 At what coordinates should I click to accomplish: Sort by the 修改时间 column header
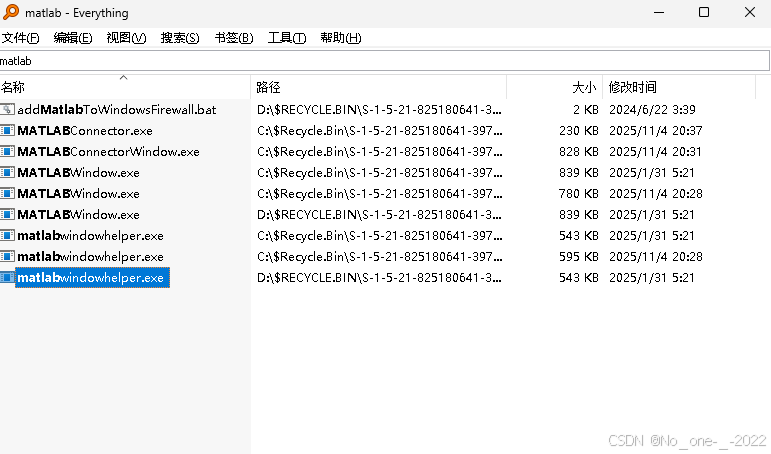679,87
